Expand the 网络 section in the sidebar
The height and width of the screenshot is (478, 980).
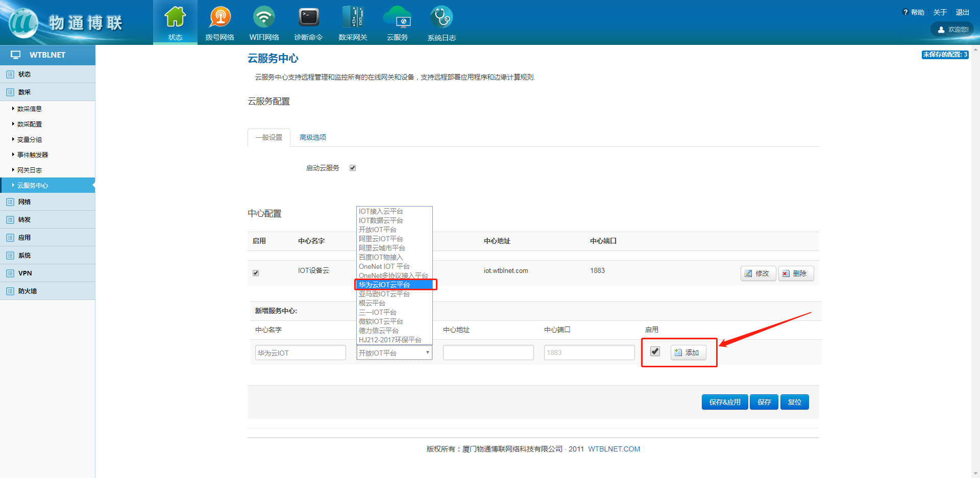point(24,202)
